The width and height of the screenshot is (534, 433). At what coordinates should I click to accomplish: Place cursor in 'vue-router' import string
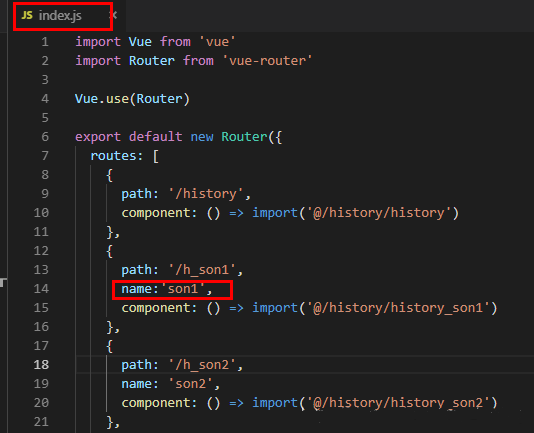pyautogui.click(x=267, y=61)
